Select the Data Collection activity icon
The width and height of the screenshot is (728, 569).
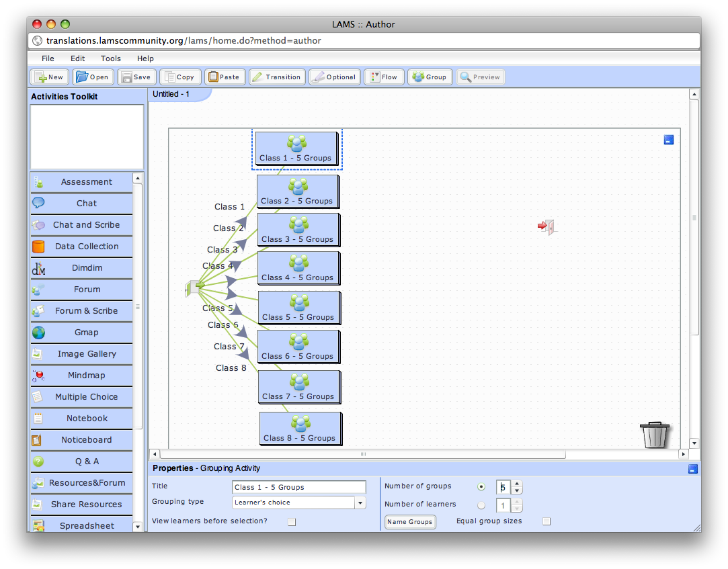[x=39, y=247]
